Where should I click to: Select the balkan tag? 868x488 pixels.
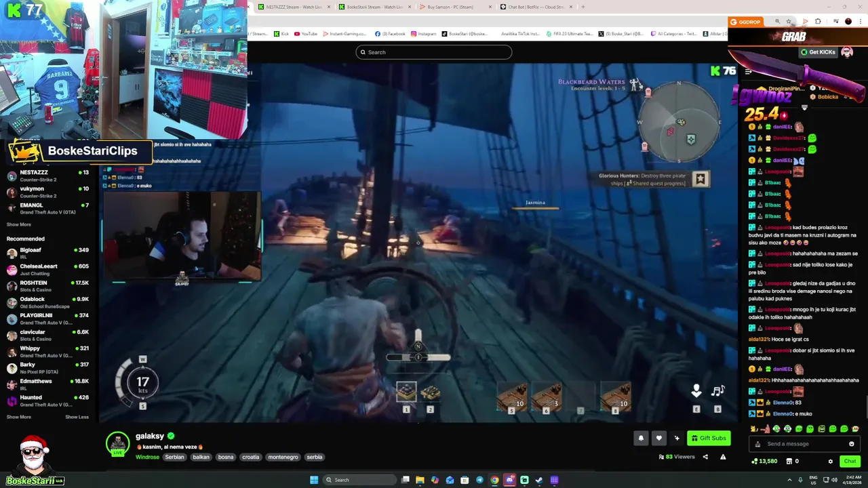201,457
